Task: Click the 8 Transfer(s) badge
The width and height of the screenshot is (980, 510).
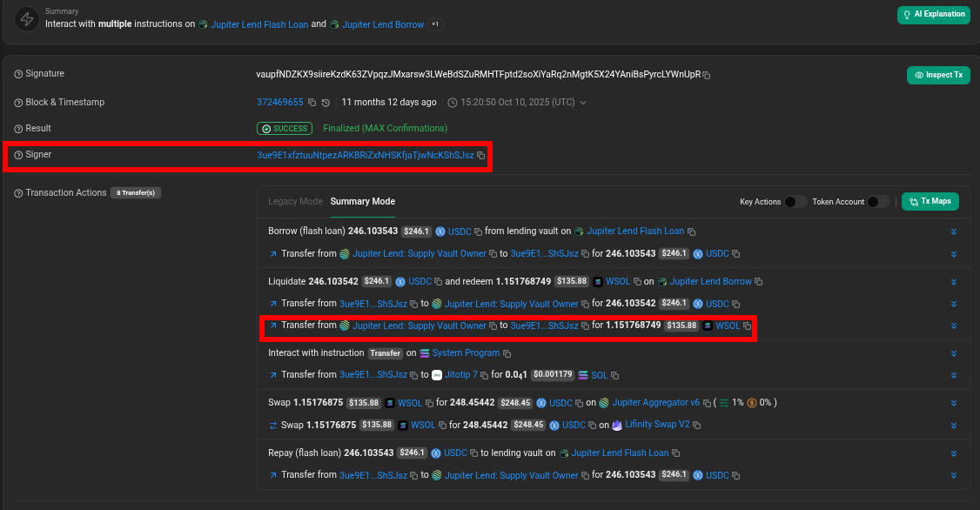Action: [136, 193]
